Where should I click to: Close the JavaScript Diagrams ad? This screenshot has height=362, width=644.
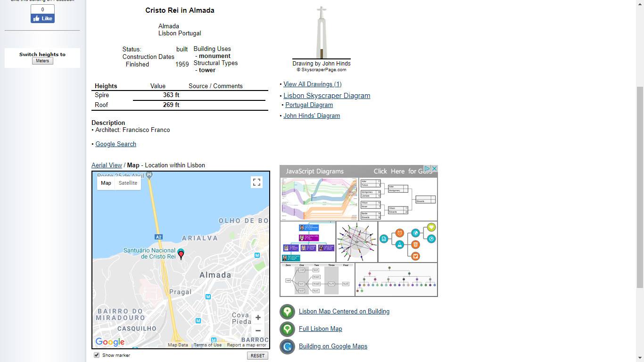click(x=434, y=169)
